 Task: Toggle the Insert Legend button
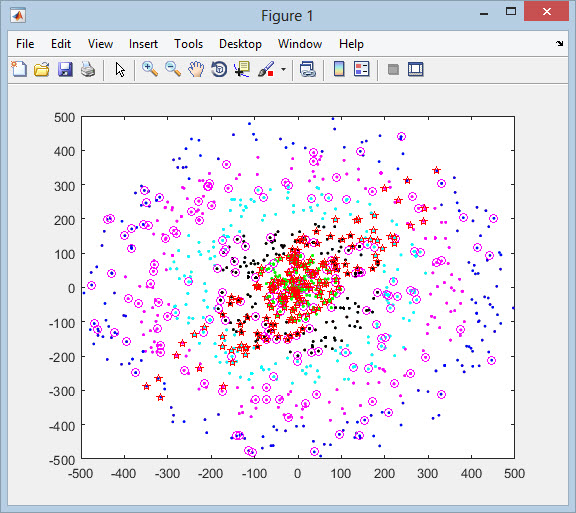[361, 69]
